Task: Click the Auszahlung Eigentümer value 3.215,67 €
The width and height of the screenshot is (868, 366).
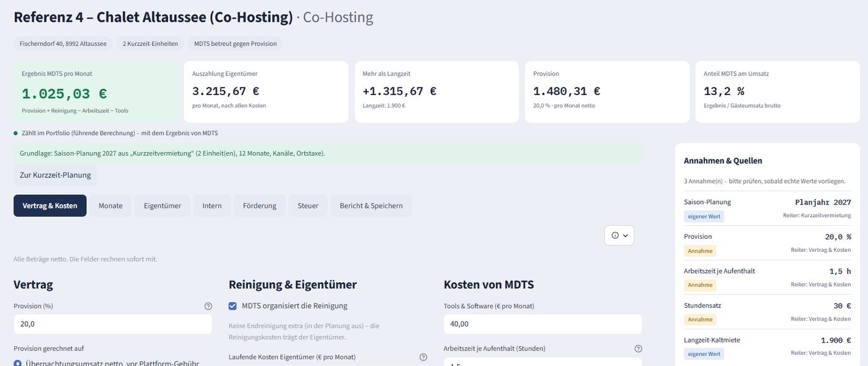Action: click(x=226, y=91)
